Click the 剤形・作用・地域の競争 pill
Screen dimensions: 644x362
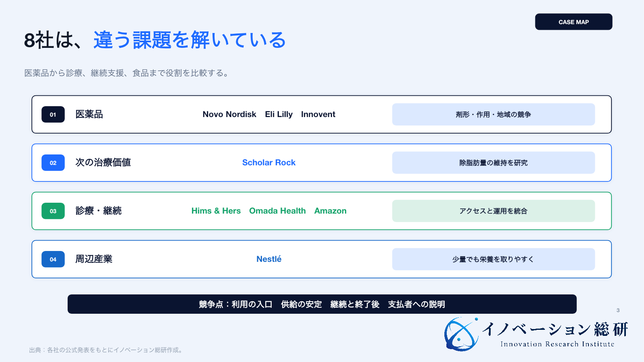[493, 114]
